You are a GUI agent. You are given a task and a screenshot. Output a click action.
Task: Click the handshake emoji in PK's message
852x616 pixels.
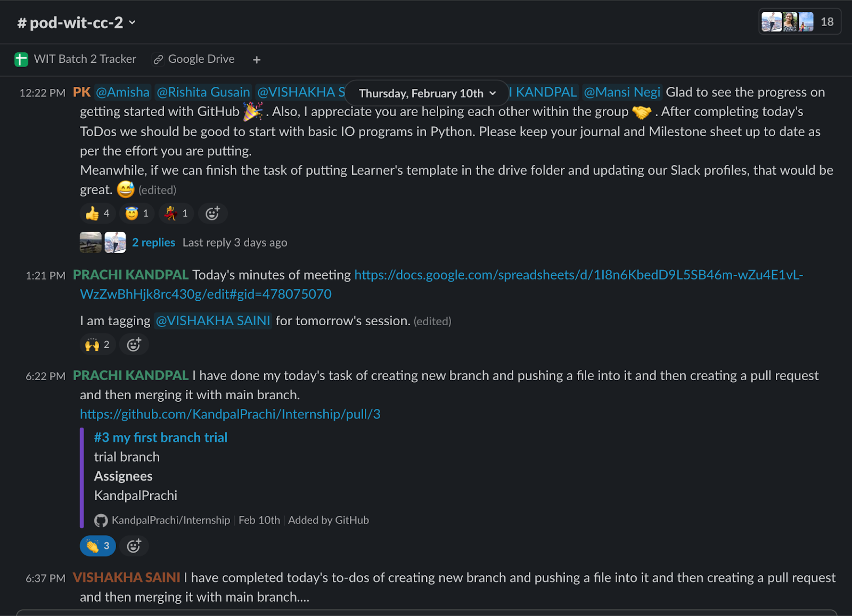pos(642,112)
